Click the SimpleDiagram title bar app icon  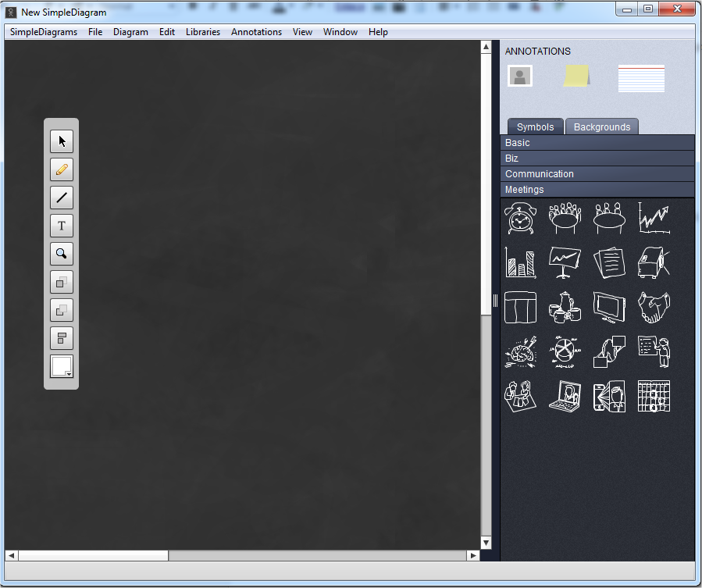pos(11,12)
